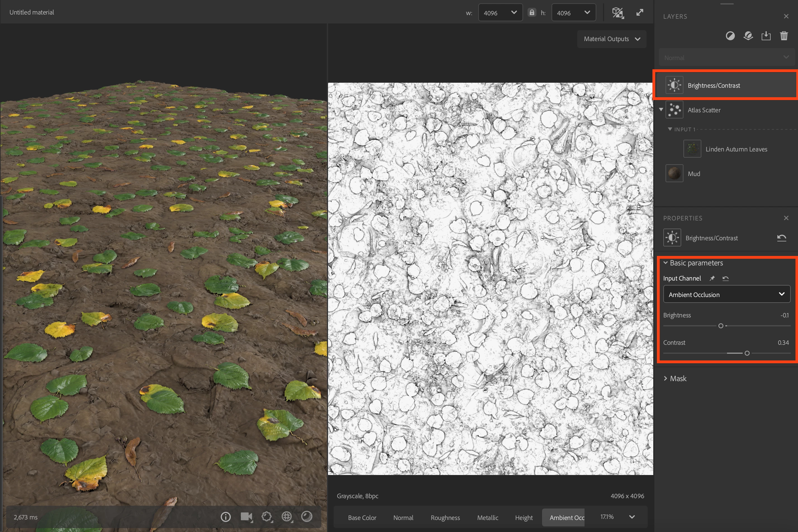Click the add filter layer icon

tap(730, 36)
